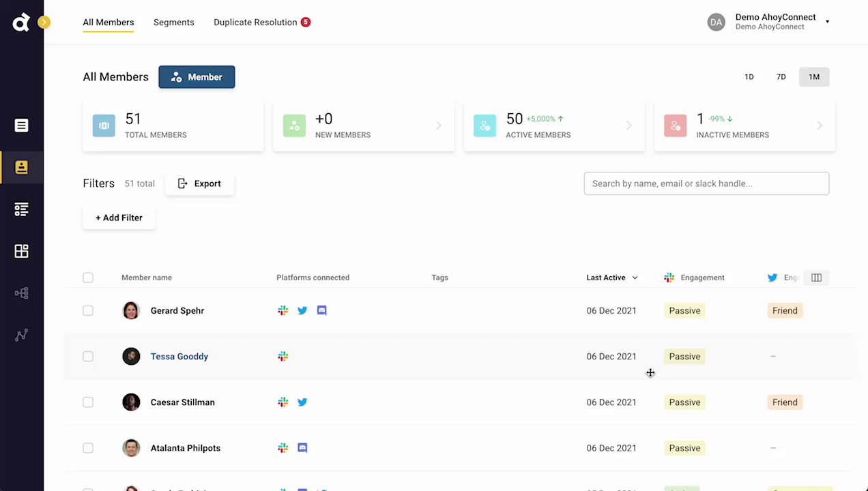Open the Duplicate Resolution tab
868x491 pixels.
click(255, 23)
